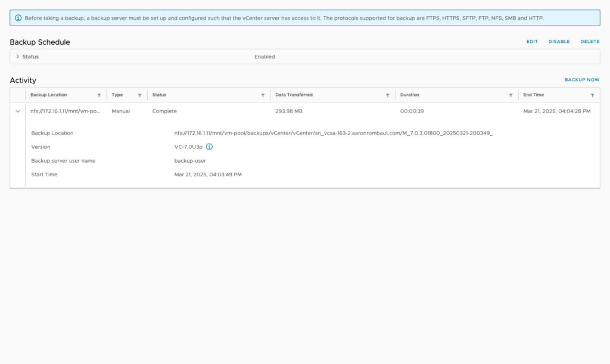Sort by End Time column header
610x364 pixels.
(x=533, y=95)
